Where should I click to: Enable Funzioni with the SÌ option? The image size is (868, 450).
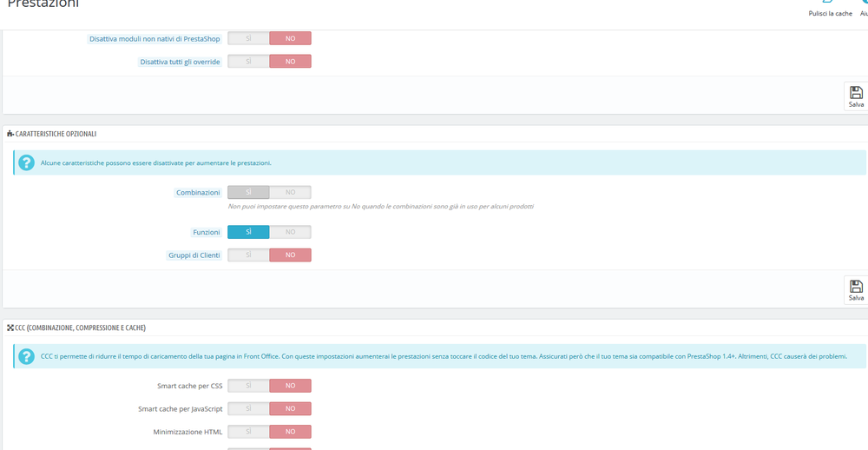pyautogui.click(x=248, y=232)
